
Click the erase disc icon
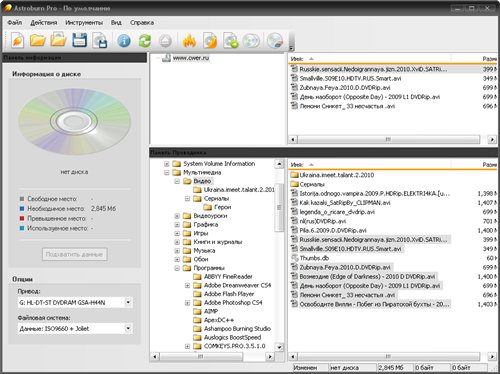tap(275, 41)
